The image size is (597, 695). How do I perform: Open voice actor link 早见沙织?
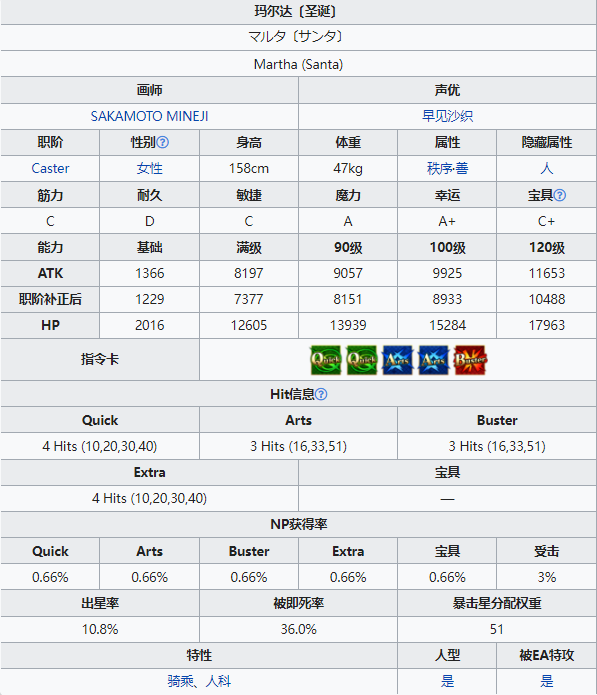(447, 116)
